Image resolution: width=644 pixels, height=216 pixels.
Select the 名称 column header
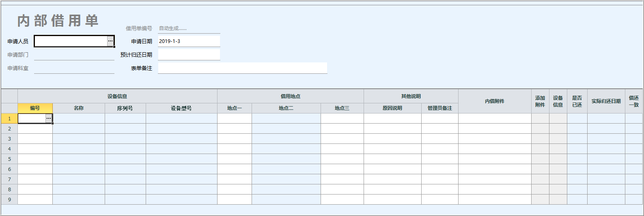79,108
